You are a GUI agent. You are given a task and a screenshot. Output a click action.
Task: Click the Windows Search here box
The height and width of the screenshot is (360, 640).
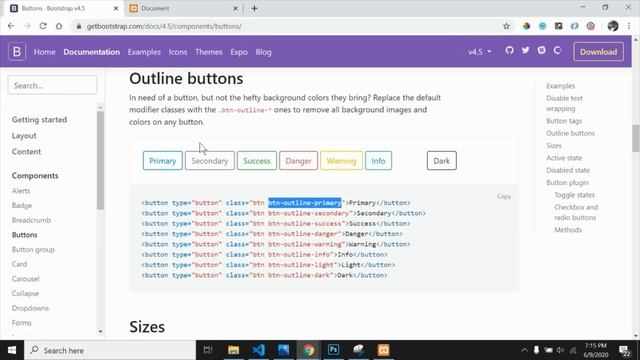point(110,350)
